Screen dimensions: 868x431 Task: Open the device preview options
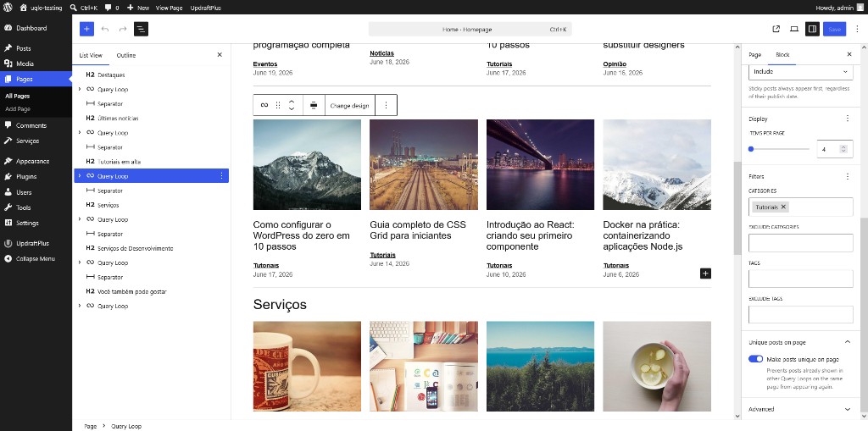point(793,30)
